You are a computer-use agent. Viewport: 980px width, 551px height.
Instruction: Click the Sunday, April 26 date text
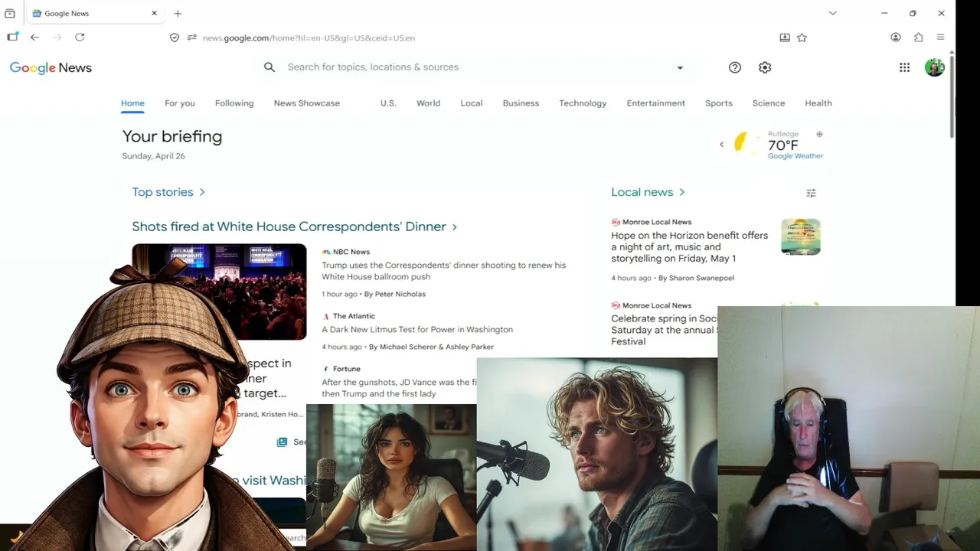[x=153, y=156]
